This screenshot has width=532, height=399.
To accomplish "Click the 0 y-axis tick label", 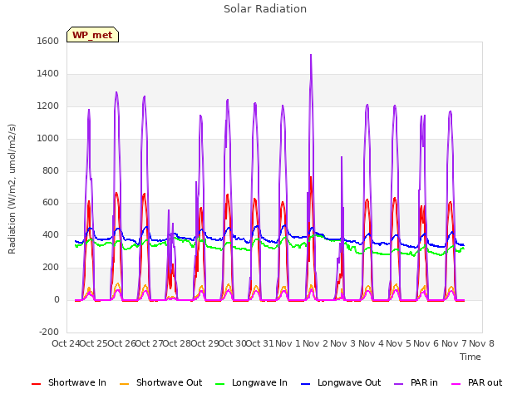I will click(x=57, y=299).
